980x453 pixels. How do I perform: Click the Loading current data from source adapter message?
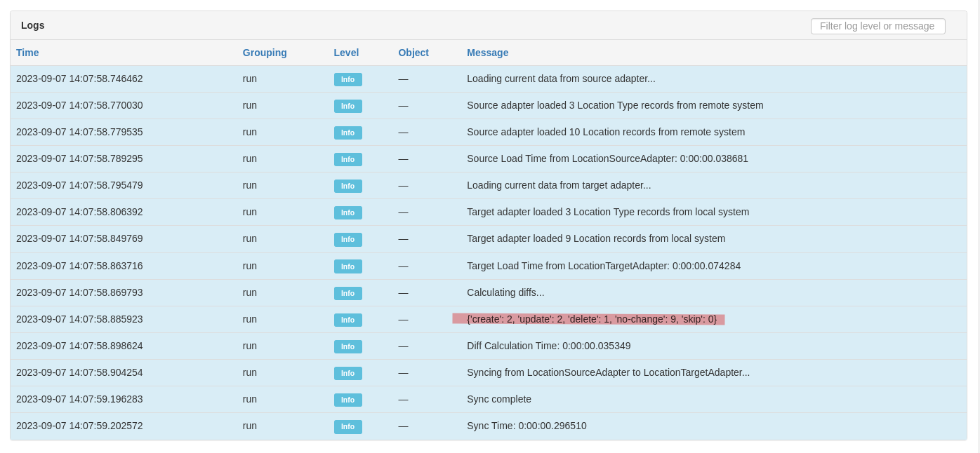pos(561,79)
